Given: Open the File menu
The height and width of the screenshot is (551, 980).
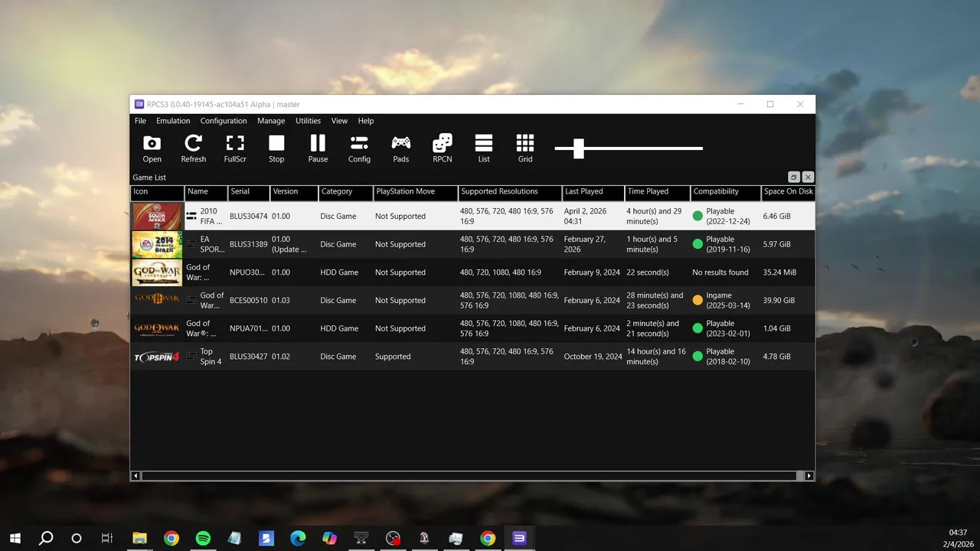Looking at the screenshot, I should point(140,121).
